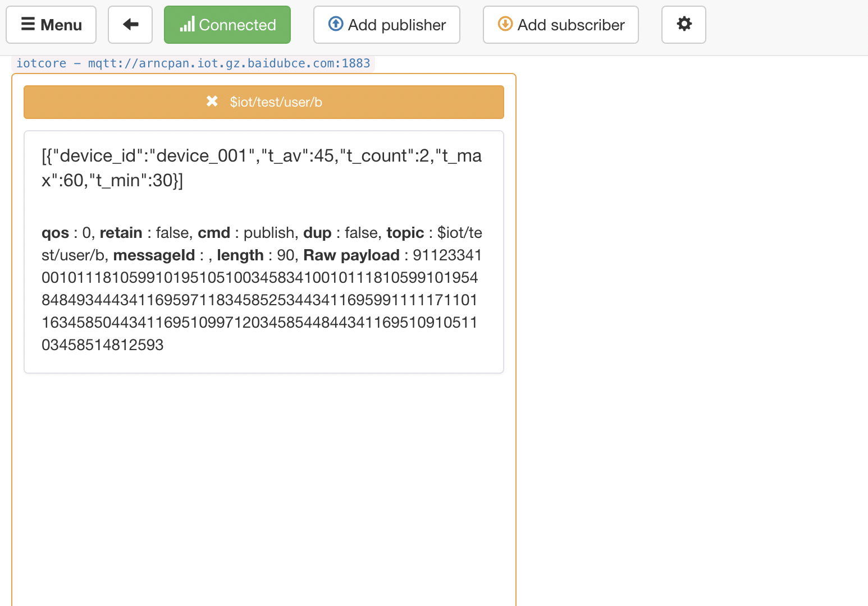
Task: Click the $iot/test/user/b topic header bar
Action: (x=264, y=102)
